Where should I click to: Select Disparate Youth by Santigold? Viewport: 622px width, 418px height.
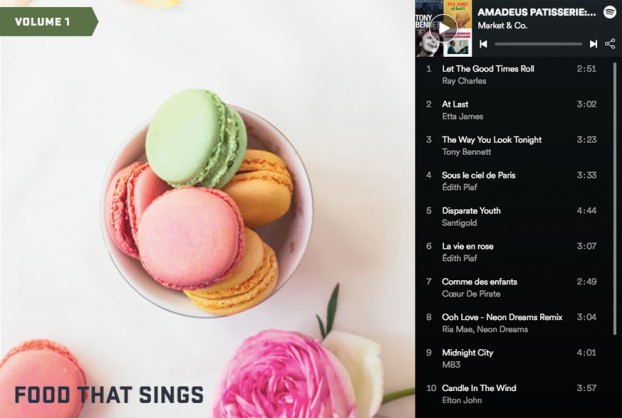513,217
